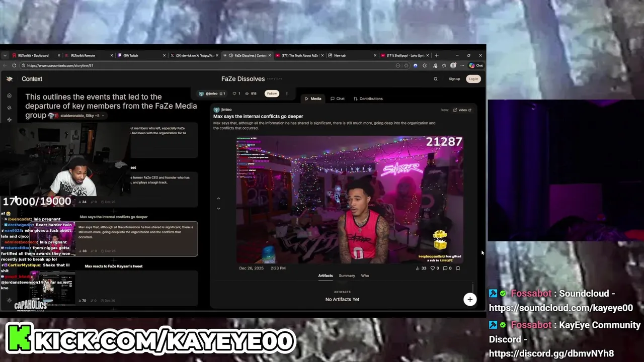Close the FaZe Dissolves browser tab
This screenshot has height=362, width=644.
(x=270, y=55)
